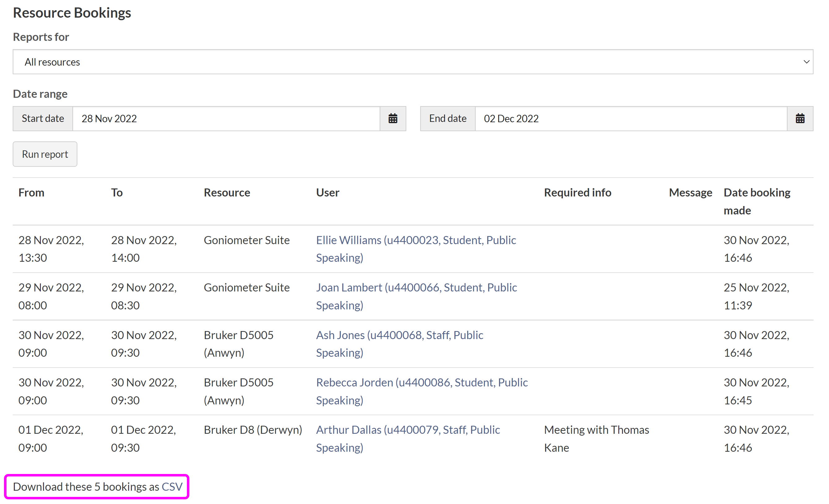Click the From column header
The image size is (829, 504).
point(31,192)
